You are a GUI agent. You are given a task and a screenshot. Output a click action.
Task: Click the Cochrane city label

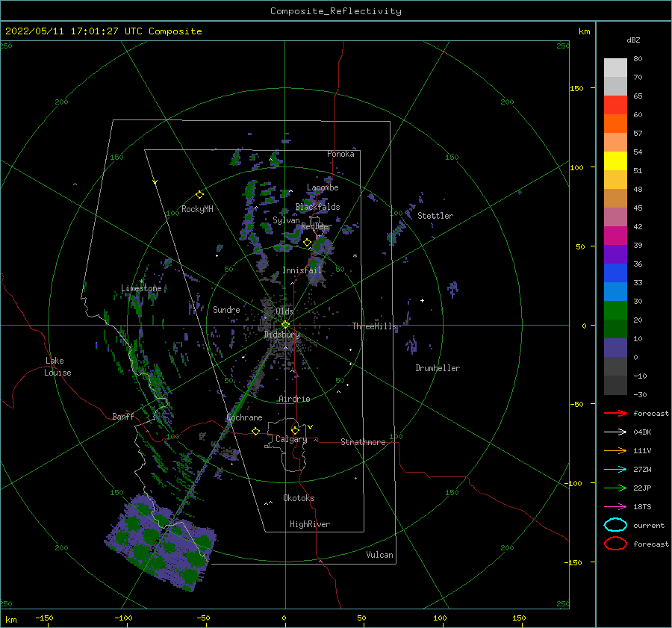click(x=244, y=417)
